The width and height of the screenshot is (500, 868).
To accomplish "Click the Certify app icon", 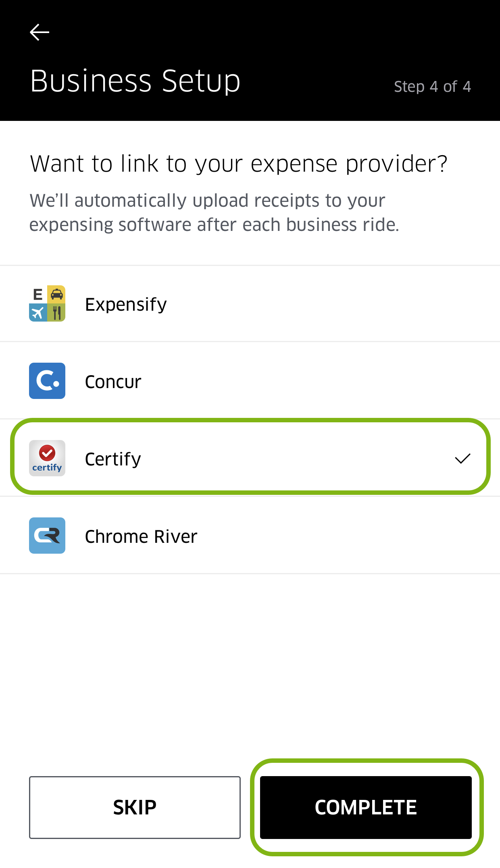I will pos(47,458).
